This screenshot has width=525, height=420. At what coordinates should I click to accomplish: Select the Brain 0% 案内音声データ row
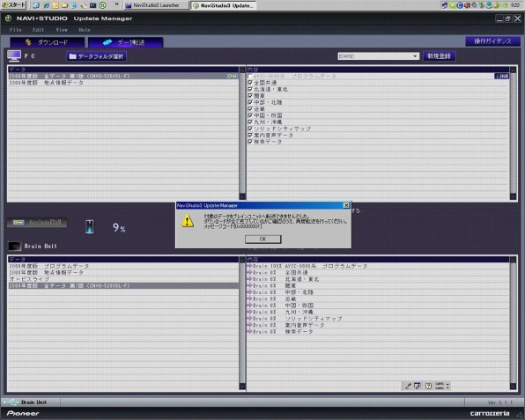[x=378, y=325]
